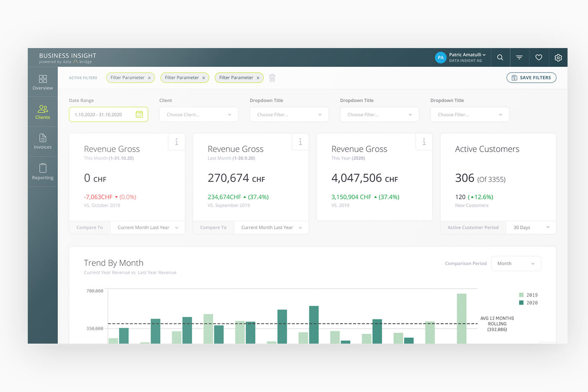
Task: Open Active Customer Period 30 Days dropdown
Action: 531,227
